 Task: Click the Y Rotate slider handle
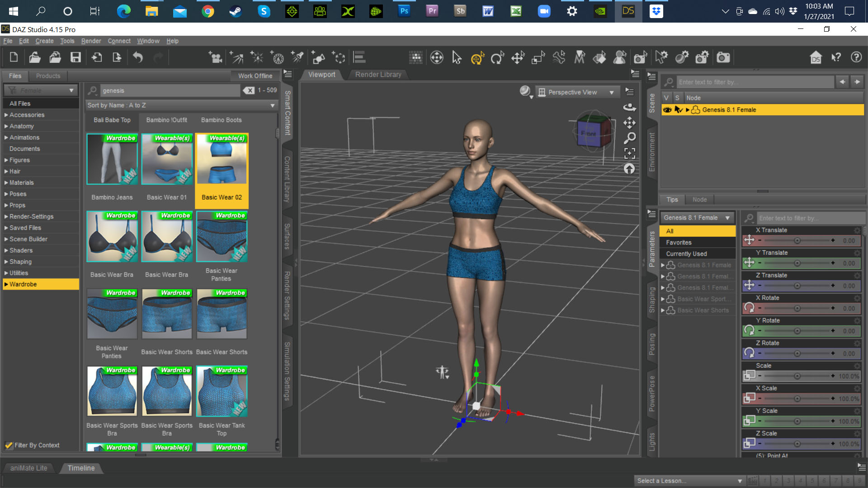click(x=797, y=331)
